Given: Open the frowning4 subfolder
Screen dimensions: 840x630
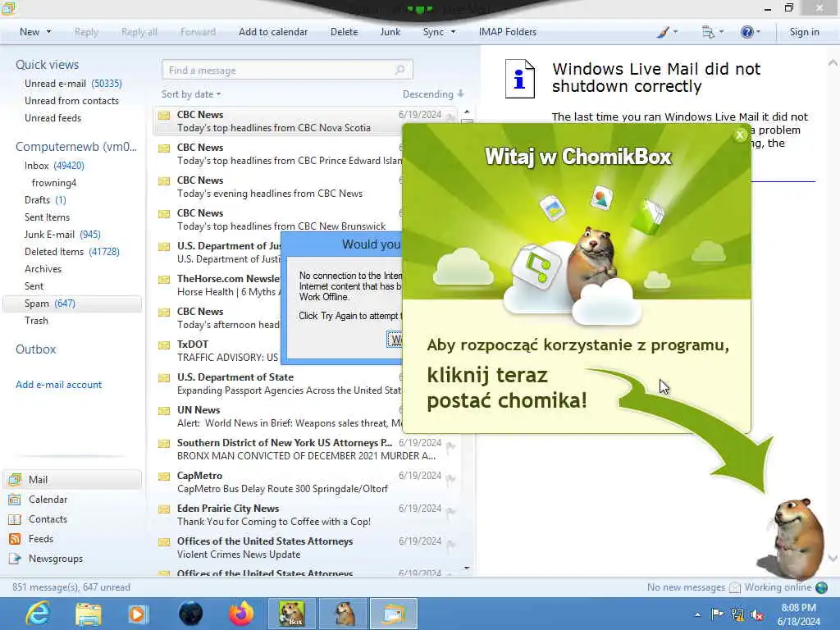Looking at the screenshot, I should [54, 183].
